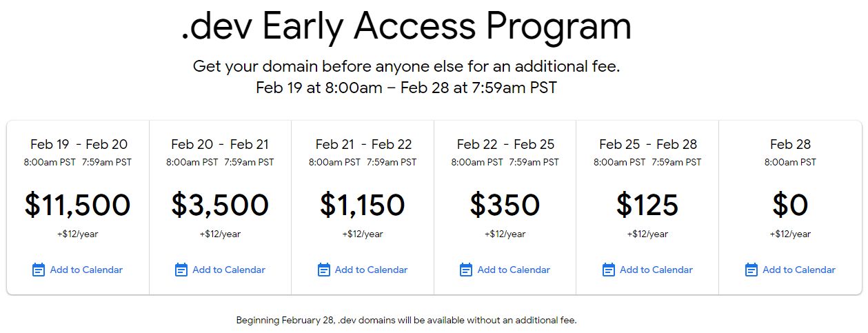Click the $125 price amount

coord(647,205)
